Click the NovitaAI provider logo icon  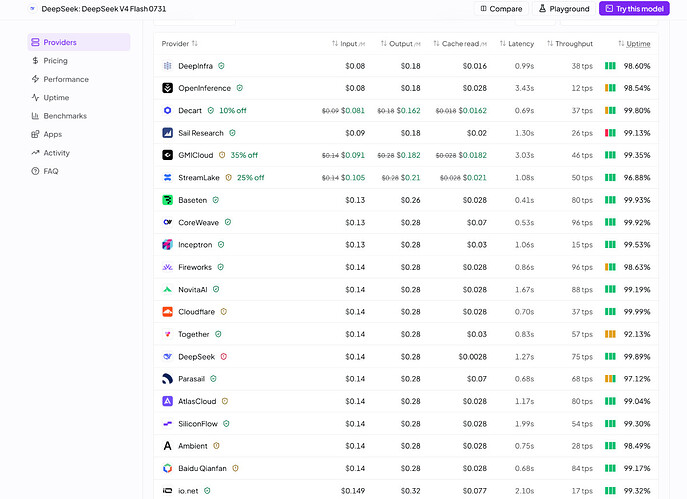pyautogui.click(x=167, y=289)
